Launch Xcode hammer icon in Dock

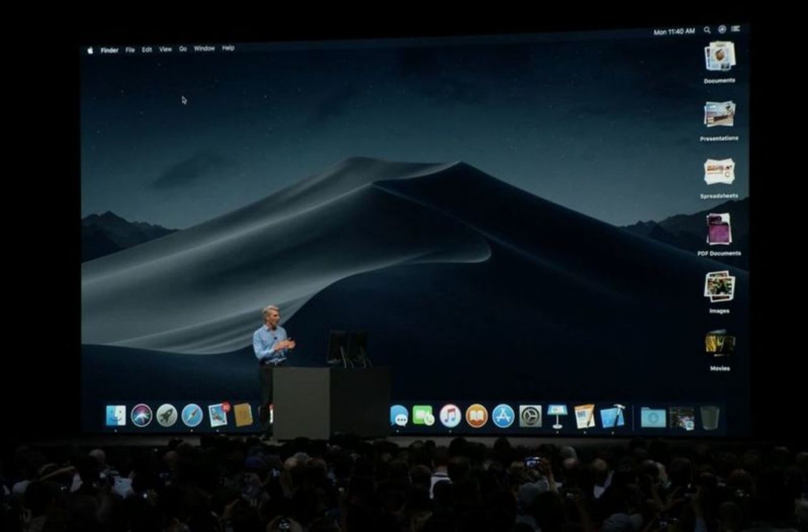pyautogui.click(x=612, y=417)
